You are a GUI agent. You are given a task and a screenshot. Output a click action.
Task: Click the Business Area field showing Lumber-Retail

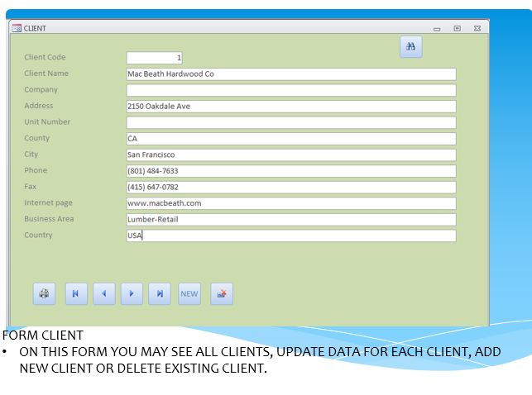pyautogui.click(x=290, y=219)
